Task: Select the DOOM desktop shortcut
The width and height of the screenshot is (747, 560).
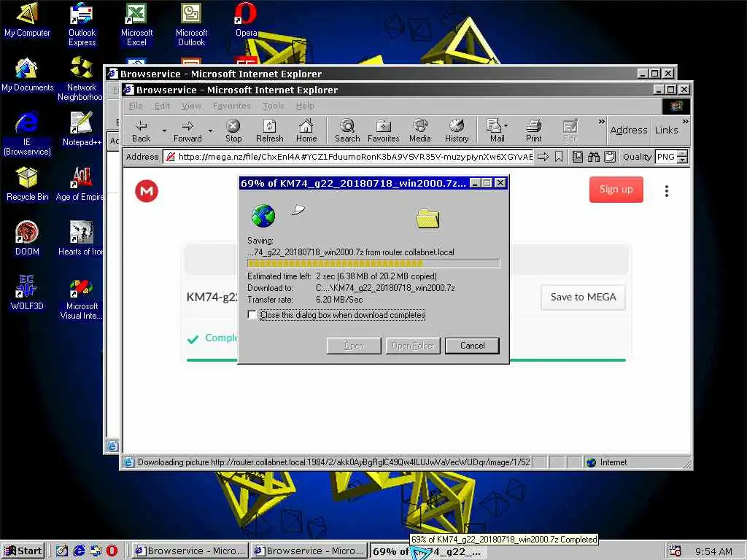Action: pos(27,238)
